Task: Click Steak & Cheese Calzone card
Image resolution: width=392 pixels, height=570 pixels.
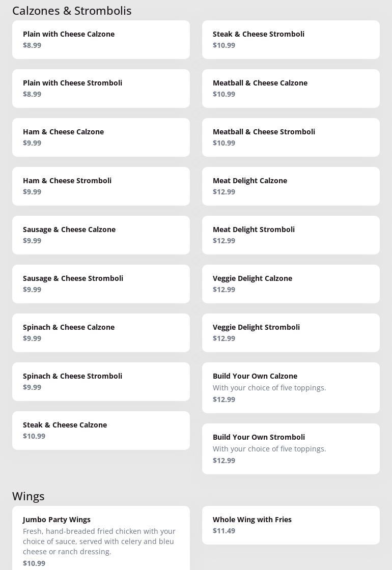Action: click(101, 431)
